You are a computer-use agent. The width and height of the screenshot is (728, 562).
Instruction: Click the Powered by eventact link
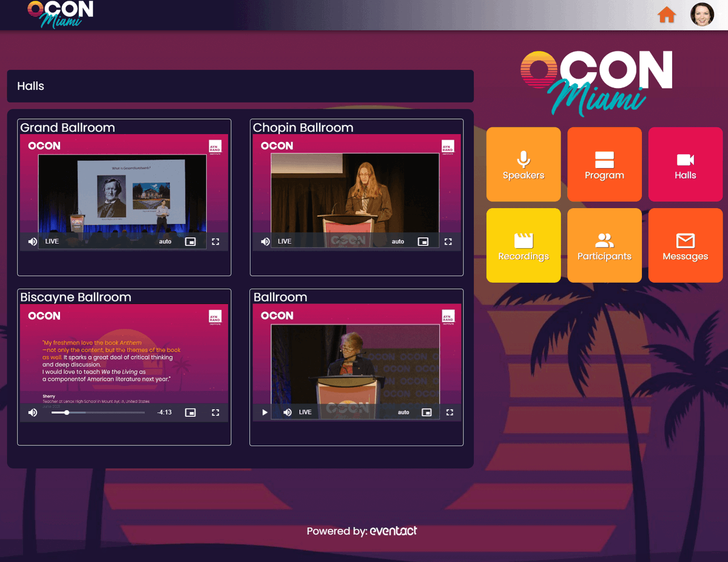(x=393, y=531)
